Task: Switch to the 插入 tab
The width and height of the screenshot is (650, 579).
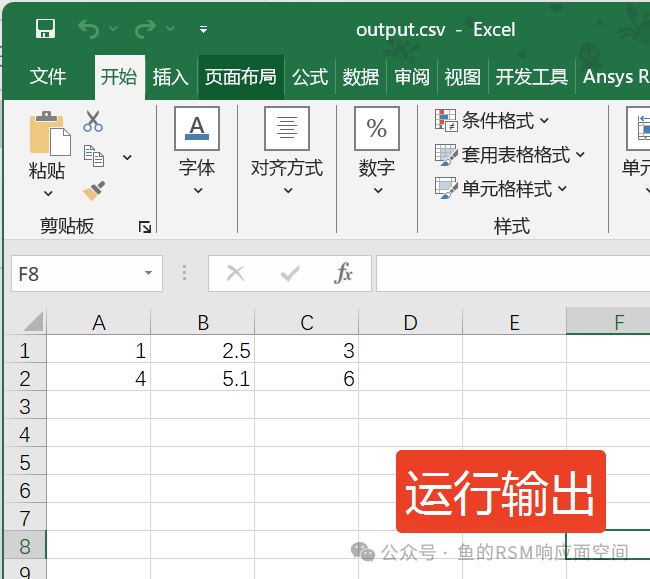Action: (170, 77)
